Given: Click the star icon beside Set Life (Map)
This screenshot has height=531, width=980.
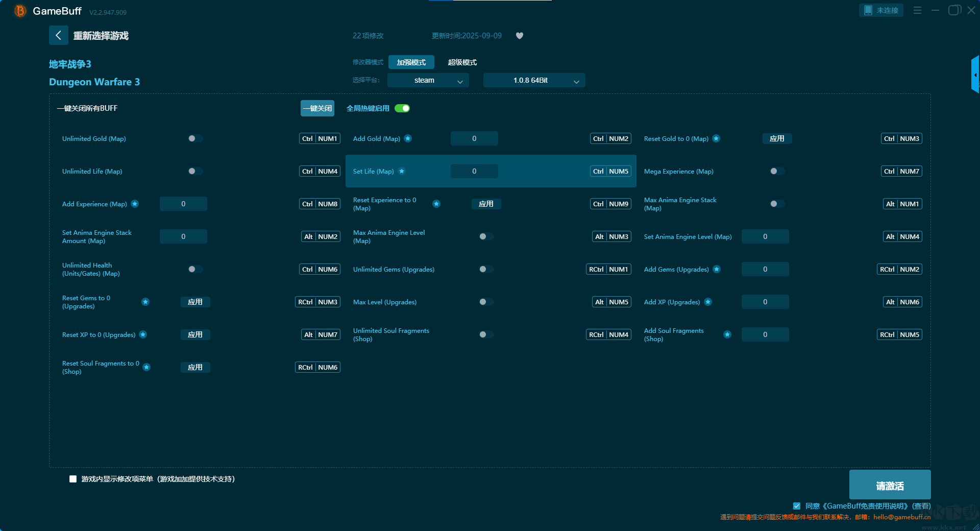Looking at the screenshot, I should [402, 171].
